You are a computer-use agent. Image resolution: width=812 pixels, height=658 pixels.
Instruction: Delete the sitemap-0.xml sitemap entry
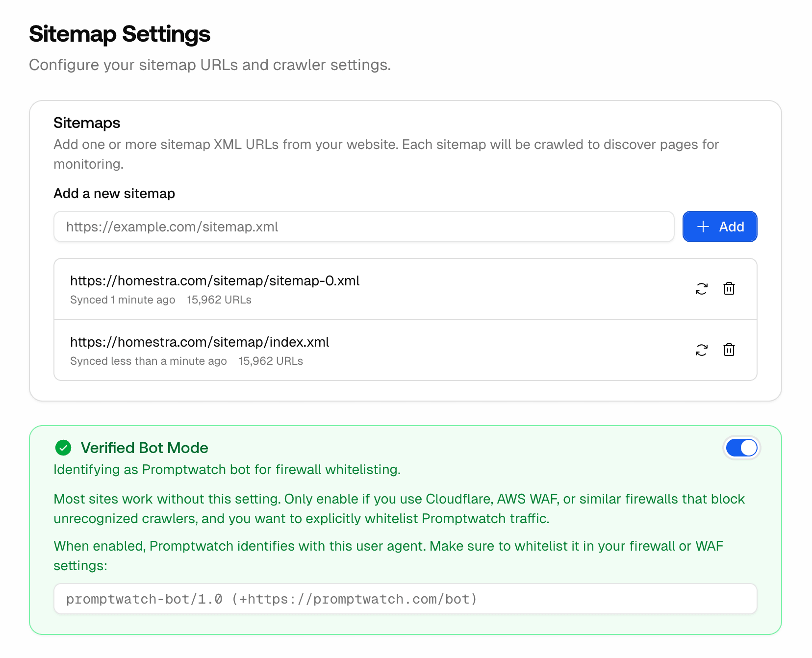729,289
